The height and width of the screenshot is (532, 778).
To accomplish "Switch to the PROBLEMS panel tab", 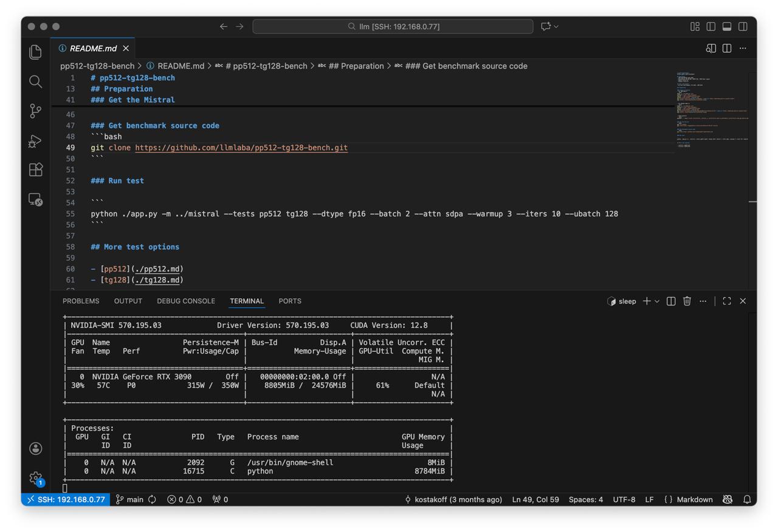I will (81, 301).
